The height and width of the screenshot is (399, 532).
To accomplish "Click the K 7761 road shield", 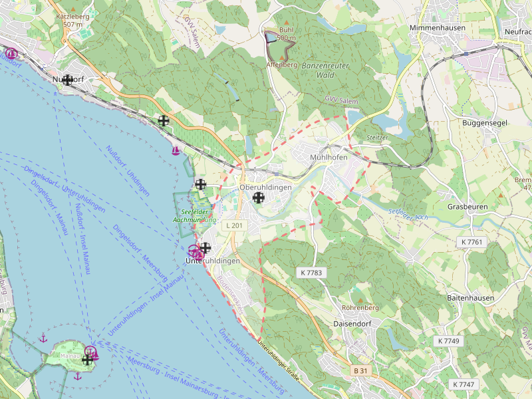I will (469, 241).
